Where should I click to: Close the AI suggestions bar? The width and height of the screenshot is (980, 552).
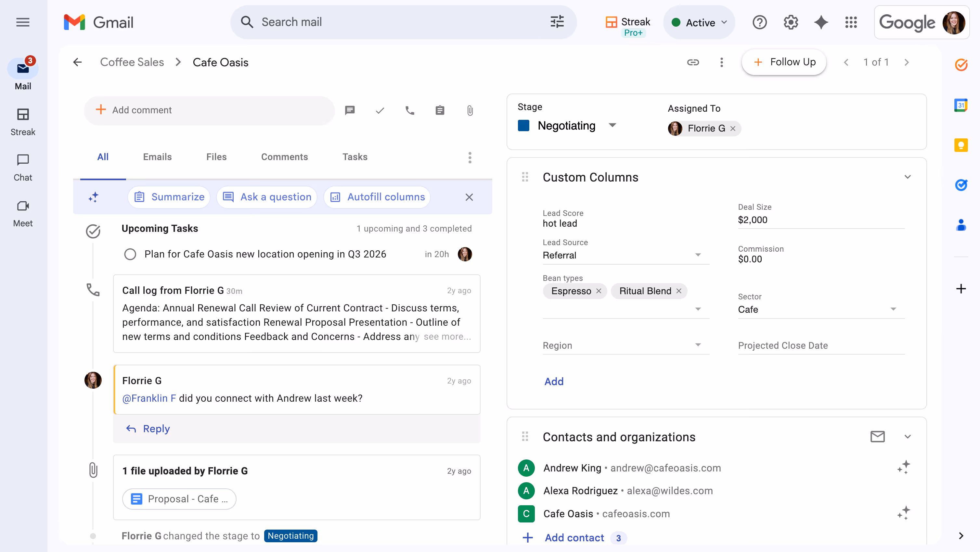pos(469,197)
